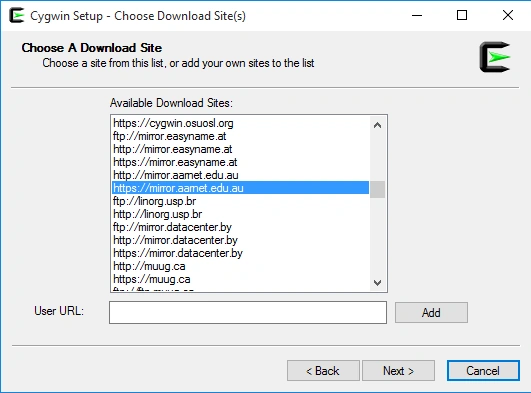
Task: Select ftp://mirror.easyname.at mirror
Action: click(x=240, y=136)
